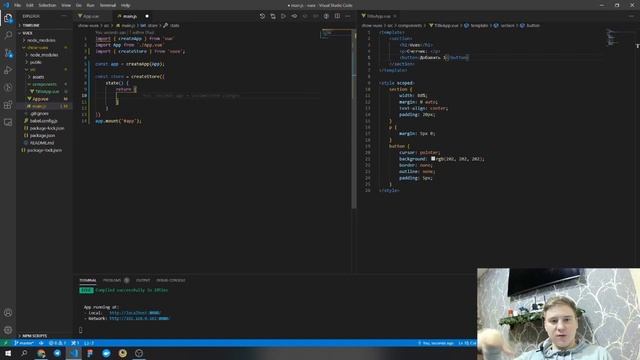Open the Extensions view in activity bar
Screen dimensions: 640x360
8,105
